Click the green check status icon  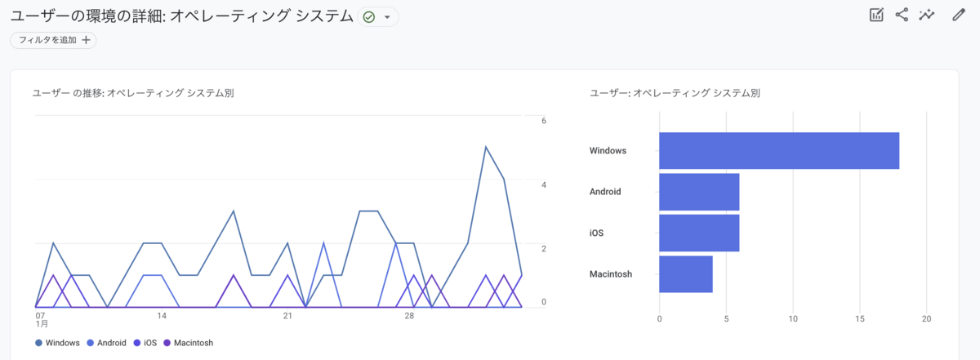tap(368, 17)
